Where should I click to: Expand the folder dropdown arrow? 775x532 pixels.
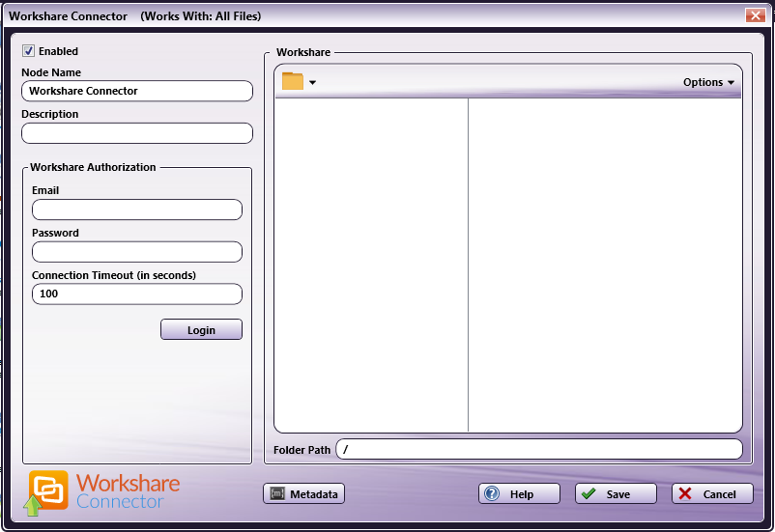point(312,82)
